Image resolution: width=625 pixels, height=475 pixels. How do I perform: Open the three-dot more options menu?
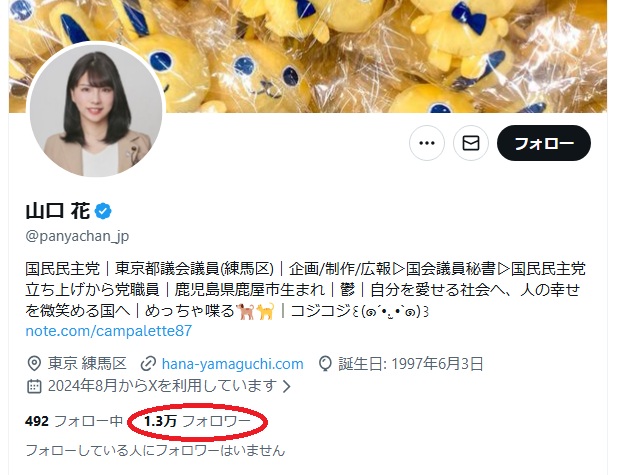pos(427,143)
